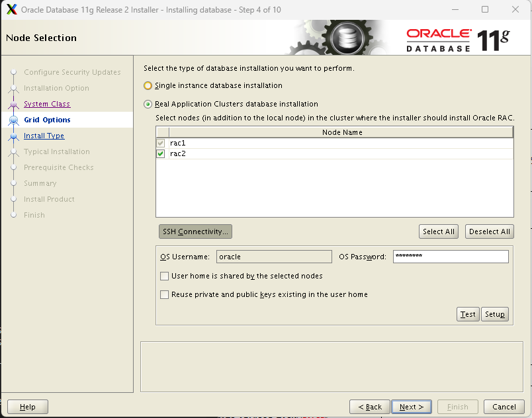
Task: Click the Setup button for SSH
Action: point(495,314)
